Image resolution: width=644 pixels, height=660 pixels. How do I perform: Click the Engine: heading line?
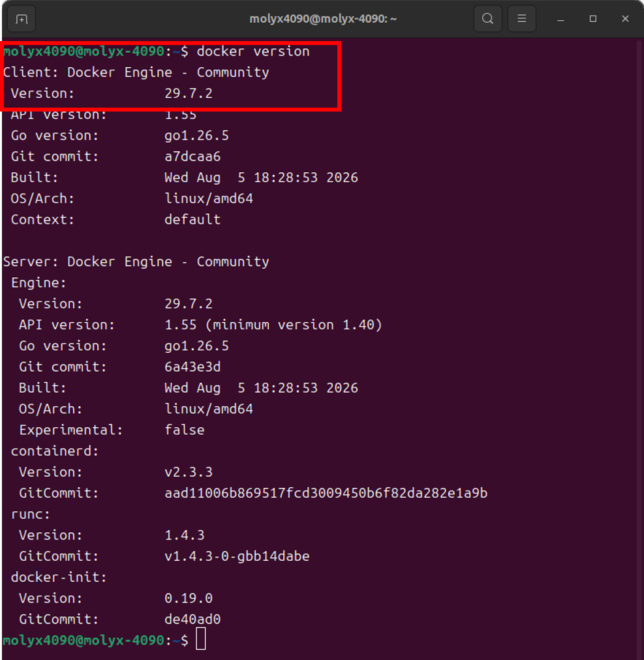[x=38, y=283]
